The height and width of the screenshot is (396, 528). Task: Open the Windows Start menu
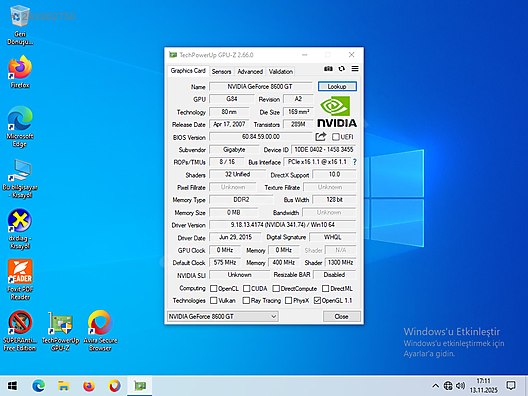[x=12, y=386]
